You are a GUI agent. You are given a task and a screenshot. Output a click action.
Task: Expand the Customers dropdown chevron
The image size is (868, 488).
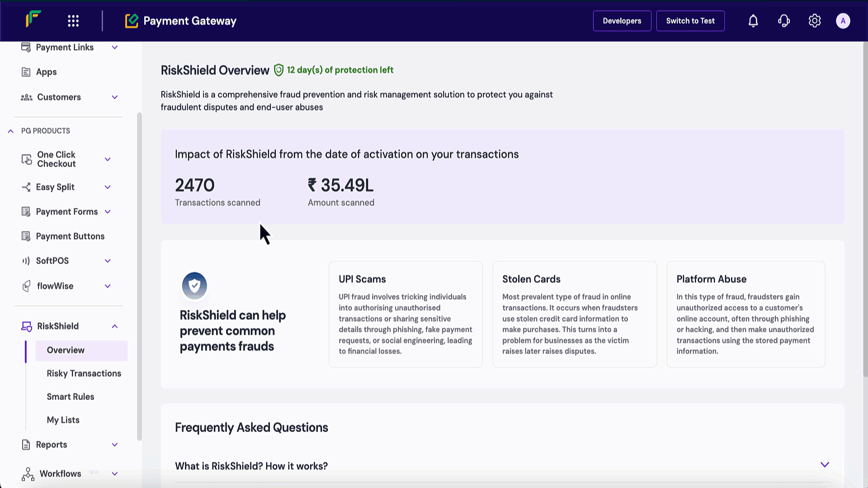[x=114, y=97]
